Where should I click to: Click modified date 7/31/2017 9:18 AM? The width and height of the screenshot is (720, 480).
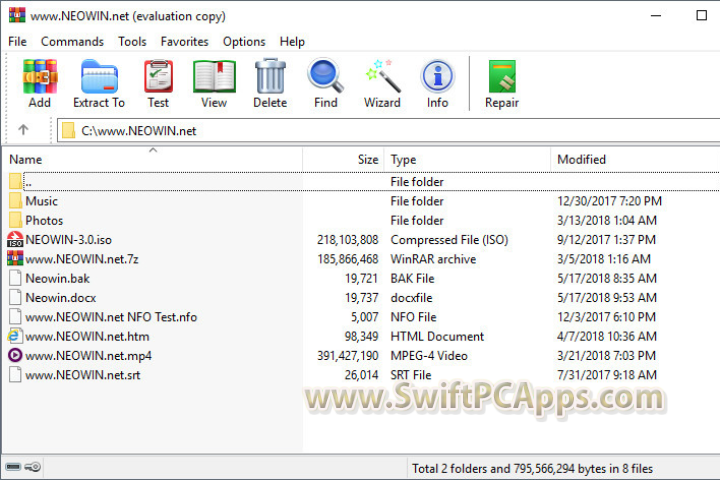click(607, 375)
